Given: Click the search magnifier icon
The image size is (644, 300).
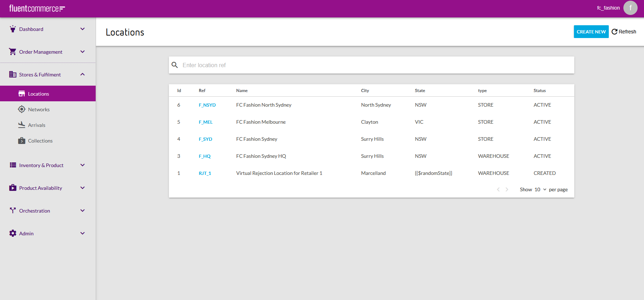Looking at the screenshot, I should coord(175,65).
